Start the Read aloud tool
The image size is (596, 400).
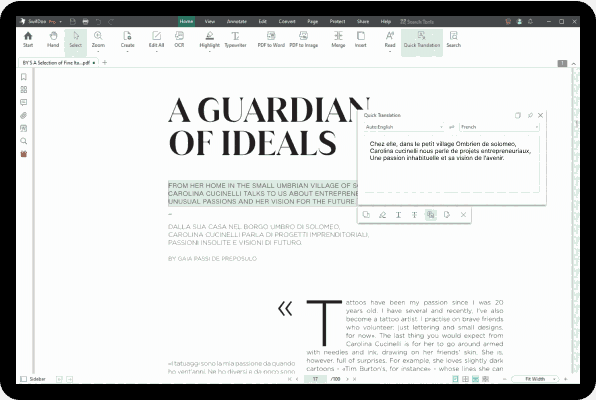[x=390, y=39]
